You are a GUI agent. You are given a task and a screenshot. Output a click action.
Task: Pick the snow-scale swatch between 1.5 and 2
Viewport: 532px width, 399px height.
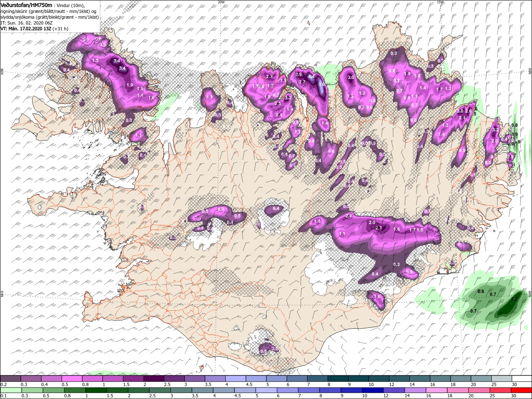133,379
